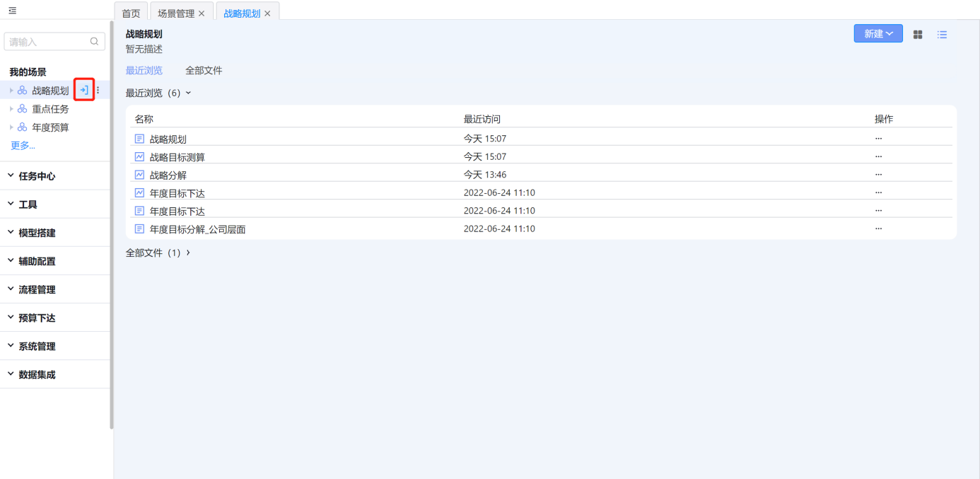Open the 战略分解 file in the list
Viewport: 980px width, 479px height.
[168, 175]
